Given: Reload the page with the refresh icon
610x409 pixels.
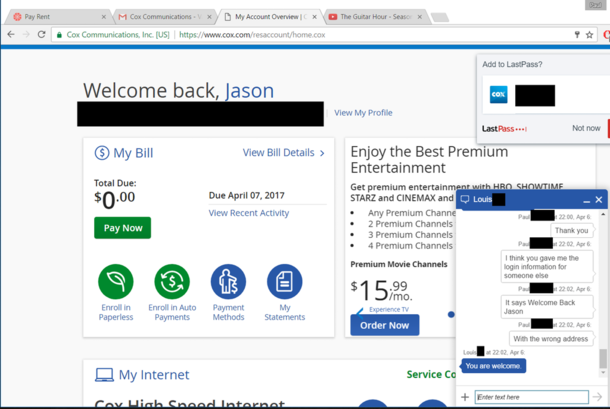Looking at the screenshot, I should click(42, 35).
